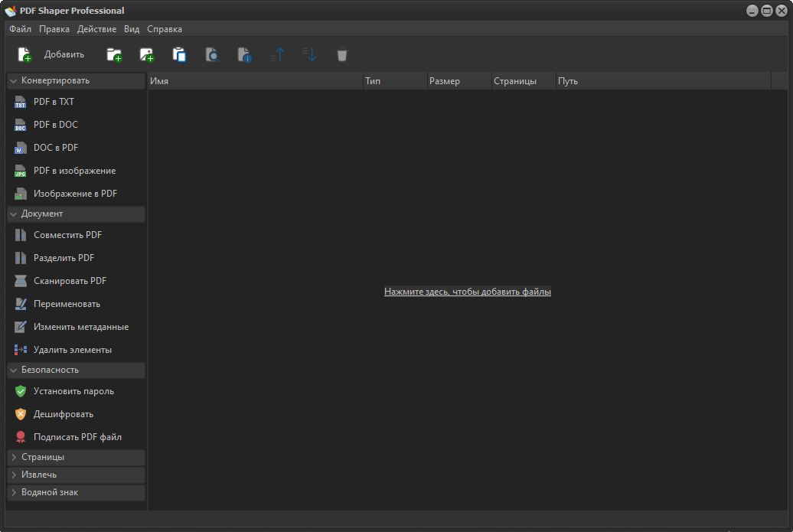
Task: Click the add folder toolbar icon
Action: point(115,54)
